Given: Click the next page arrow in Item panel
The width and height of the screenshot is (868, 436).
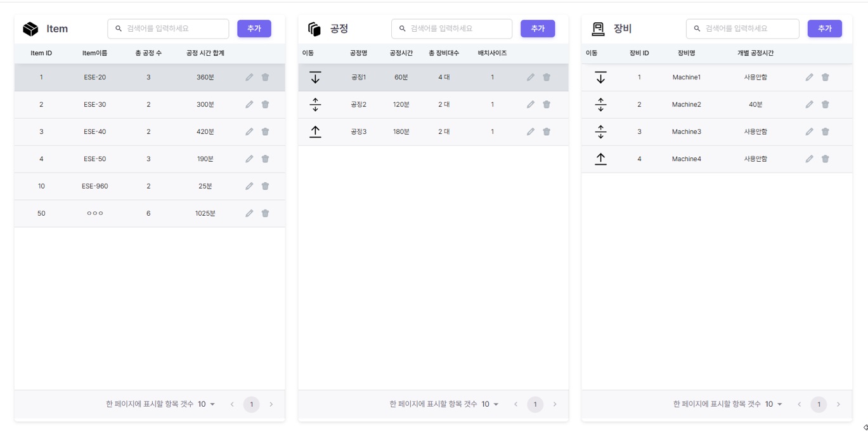Looking at the screenshot, I should pyautogui.click(x=271, y=404).
